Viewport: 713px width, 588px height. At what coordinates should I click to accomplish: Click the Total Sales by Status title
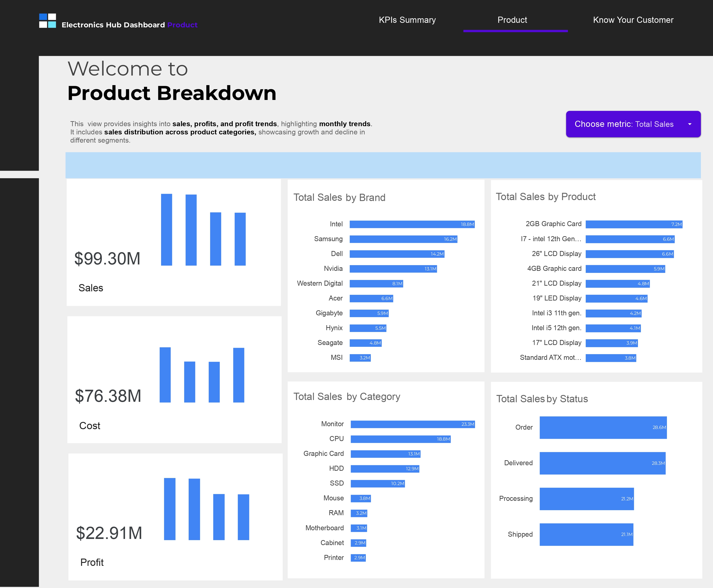click(x=542, y=399)
